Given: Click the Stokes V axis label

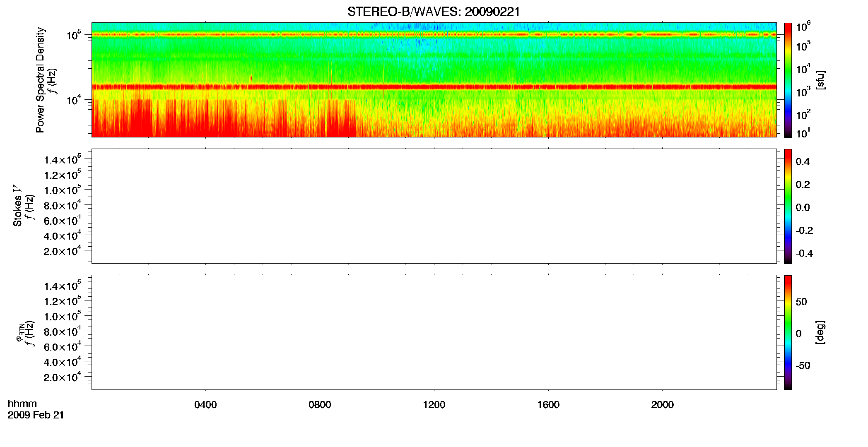Looking at the screenshot, I should tap(17, 206).
